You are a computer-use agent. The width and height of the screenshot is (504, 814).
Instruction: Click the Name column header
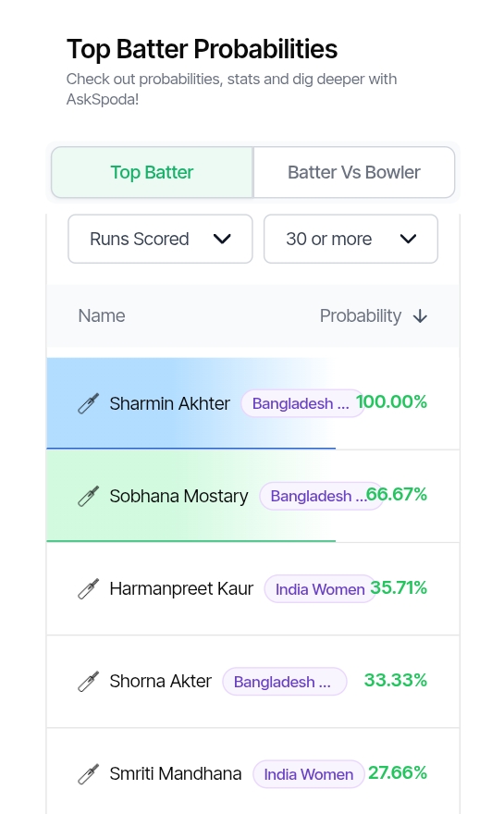pyautogui.click(x=102, y=315)
